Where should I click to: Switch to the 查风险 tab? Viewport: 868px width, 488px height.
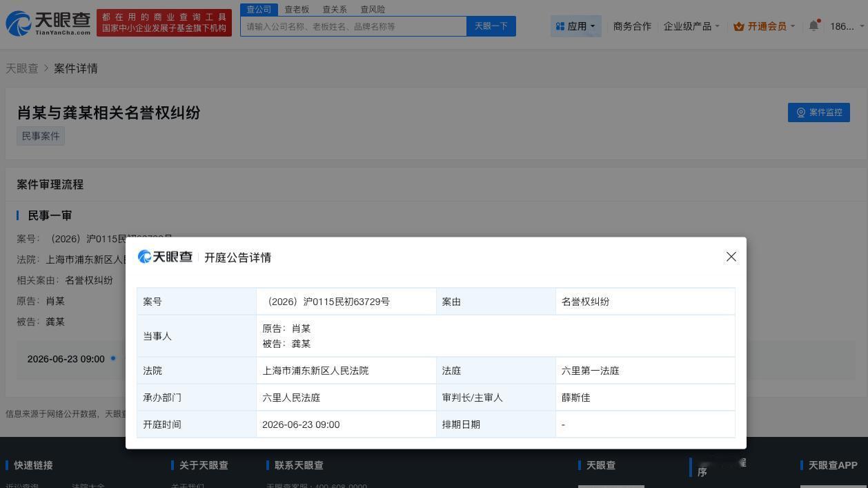[373, 9]
